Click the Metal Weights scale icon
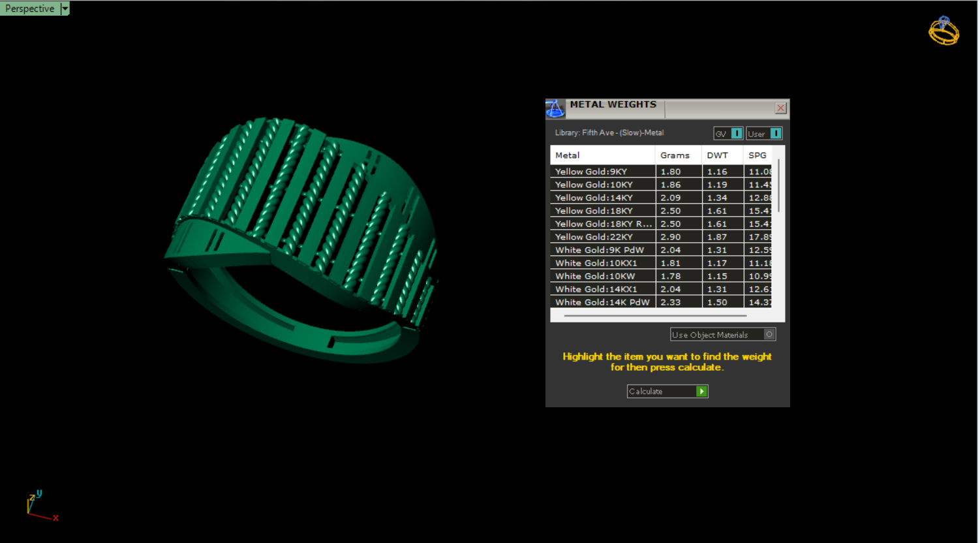 point(555,108)
